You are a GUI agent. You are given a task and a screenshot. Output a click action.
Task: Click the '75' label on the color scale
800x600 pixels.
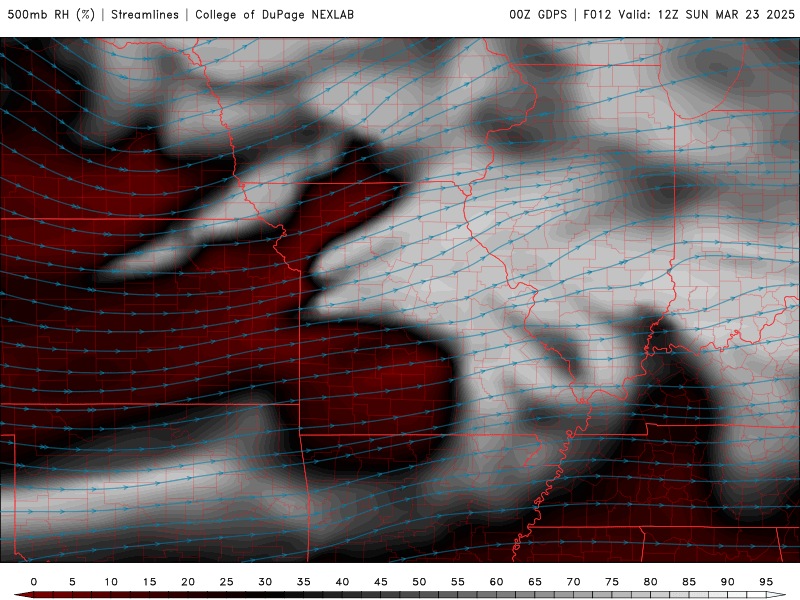click(x=612, y=582)
